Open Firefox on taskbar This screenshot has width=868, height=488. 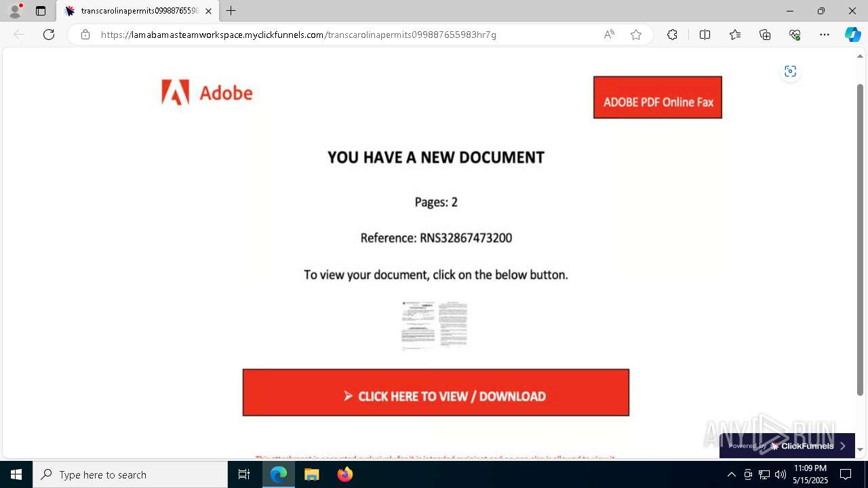tap(344, 474)
